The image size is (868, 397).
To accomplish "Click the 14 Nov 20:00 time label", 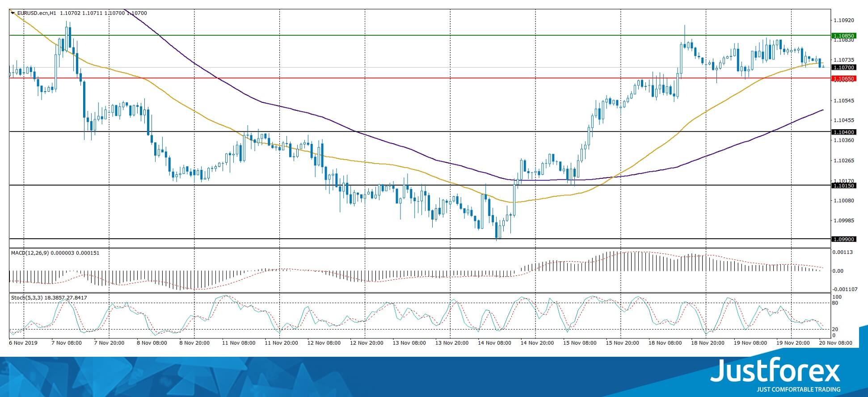I will click(537, 343).
